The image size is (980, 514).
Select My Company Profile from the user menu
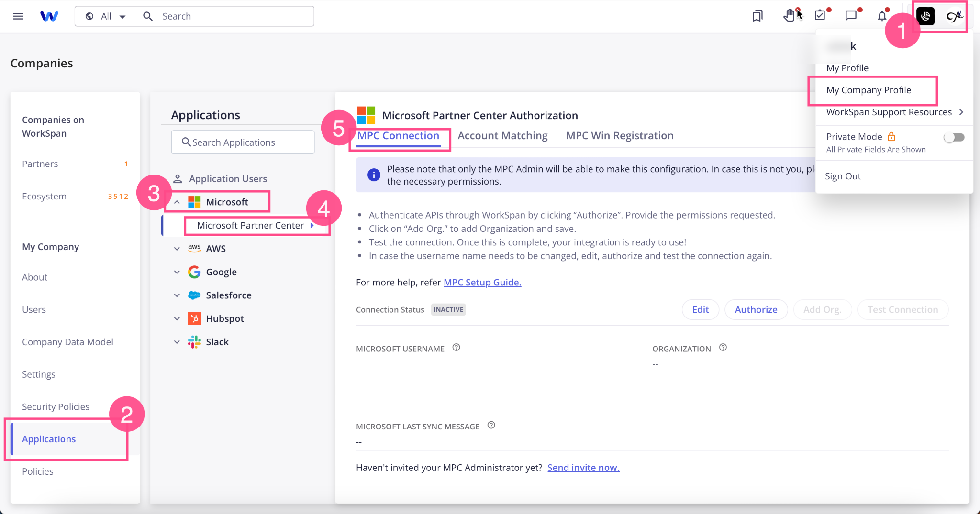(x=869, y=90)
